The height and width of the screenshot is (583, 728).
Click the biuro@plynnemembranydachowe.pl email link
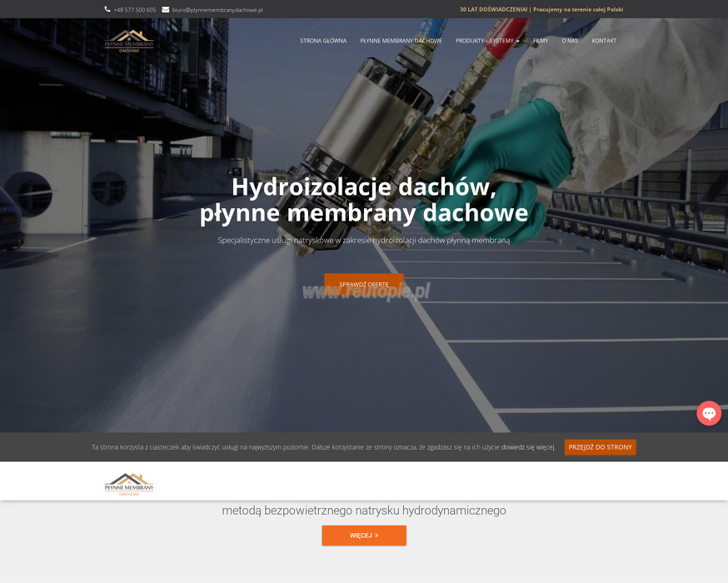click(x=217, y=10)
